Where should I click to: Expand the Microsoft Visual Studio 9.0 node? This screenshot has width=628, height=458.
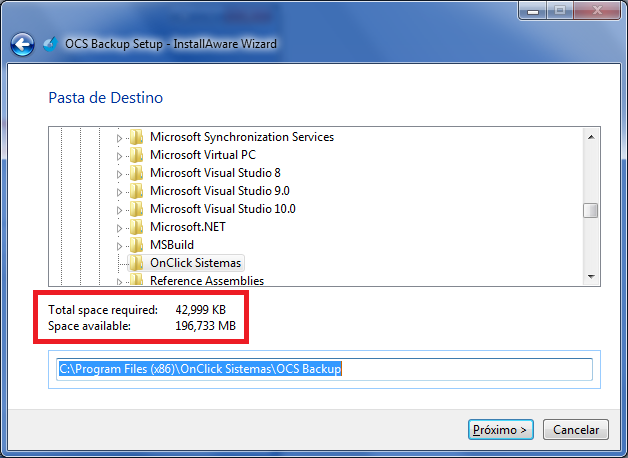tap(119, 192)
